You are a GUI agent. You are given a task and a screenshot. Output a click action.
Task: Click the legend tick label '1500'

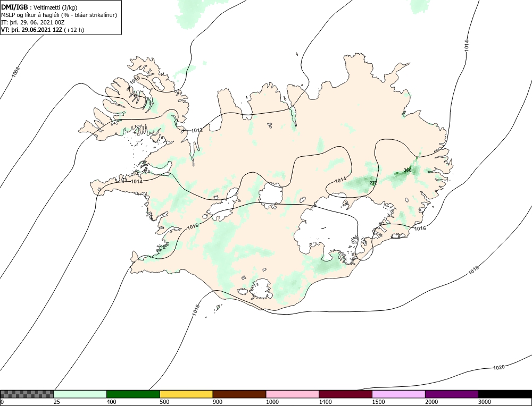(x=378, y=402)
